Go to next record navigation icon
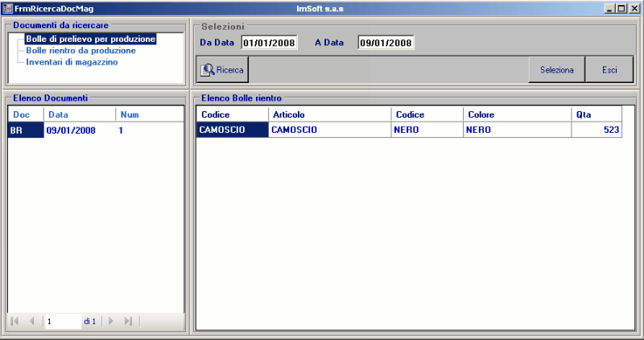644x340 pixels. coord(110,321)
